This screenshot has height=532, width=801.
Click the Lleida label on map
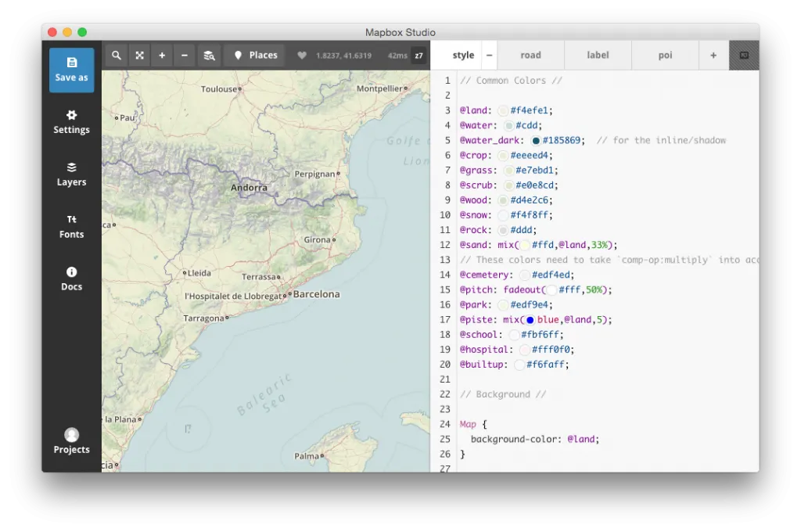199,273
